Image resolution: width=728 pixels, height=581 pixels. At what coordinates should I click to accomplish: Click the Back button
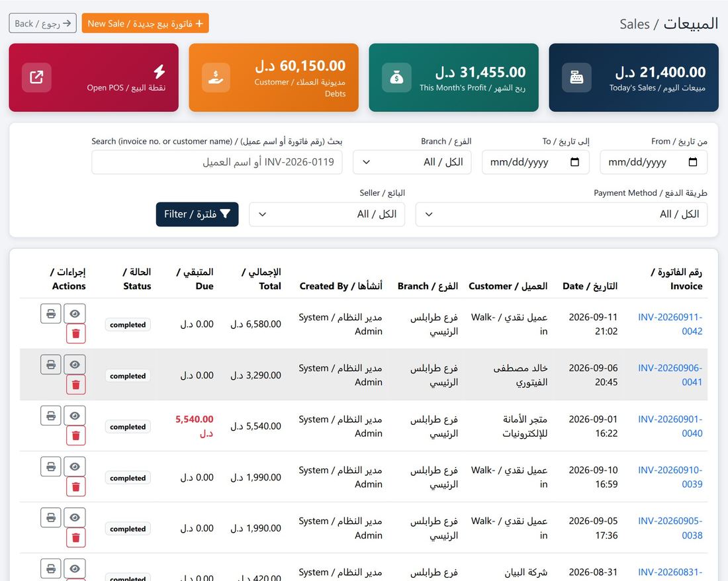[43, 23]
